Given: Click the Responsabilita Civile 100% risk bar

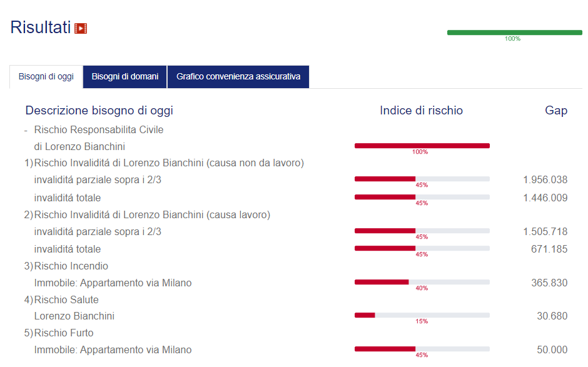Looking at the screenshot, I should point(422,146).
